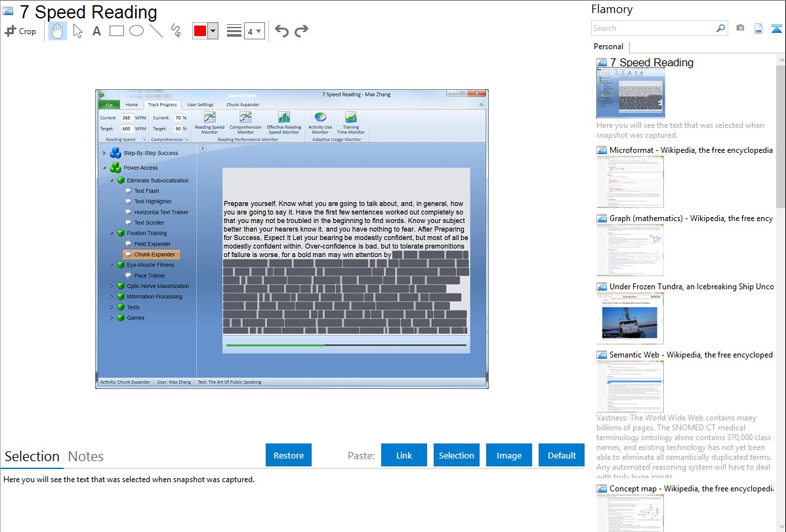This screenshot has width=786, height=532.
Task: Open the Personal tab in Flamory panel
Action: (x=609, y=47)
